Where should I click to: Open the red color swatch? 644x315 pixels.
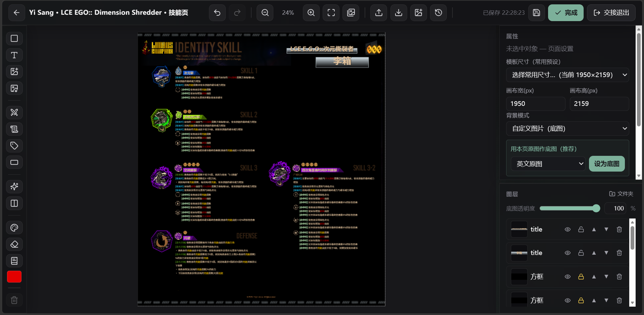(14, 277)
